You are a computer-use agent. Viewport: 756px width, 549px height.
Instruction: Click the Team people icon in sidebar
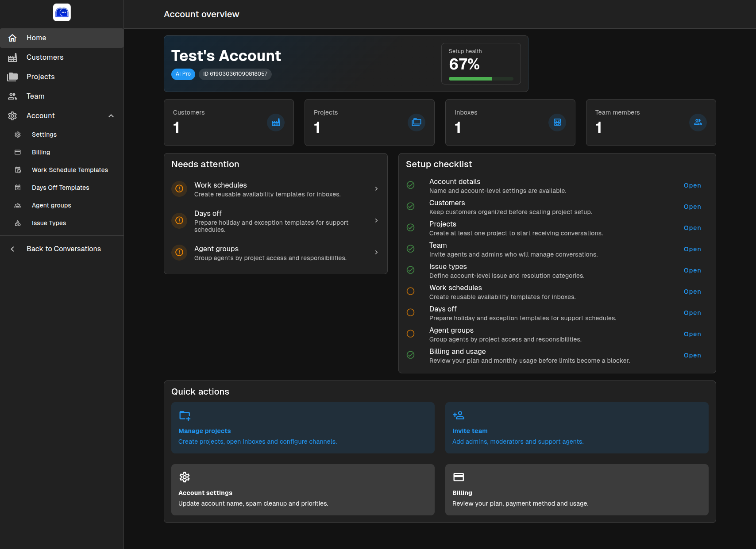pyautogui.click(x=12, y=96)
